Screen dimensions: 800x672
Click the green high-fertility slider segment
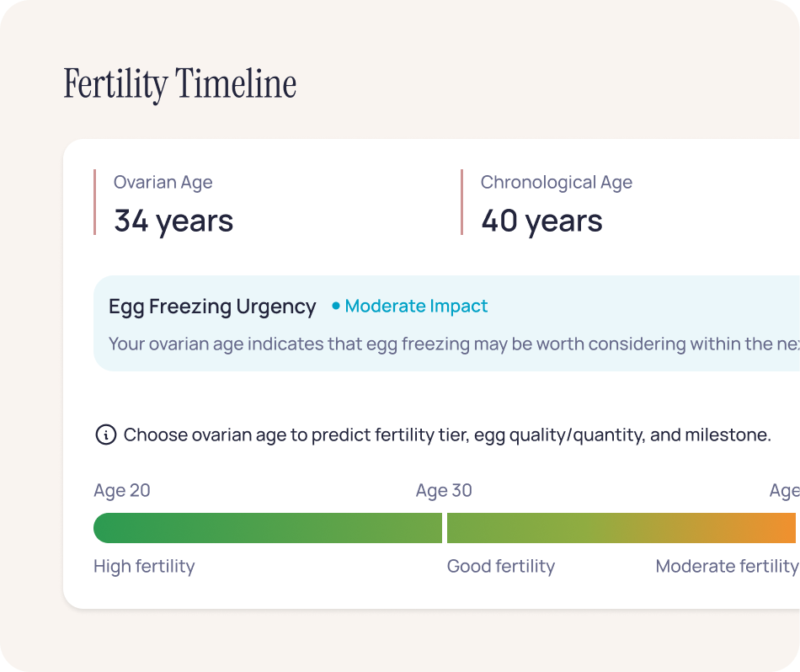[267, 528]
